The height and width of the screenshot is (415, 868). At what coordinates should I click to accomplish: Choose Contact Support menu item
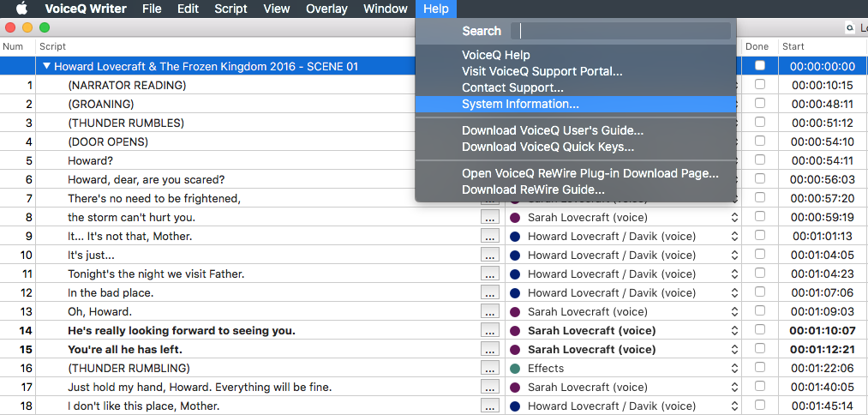[576, 87]
